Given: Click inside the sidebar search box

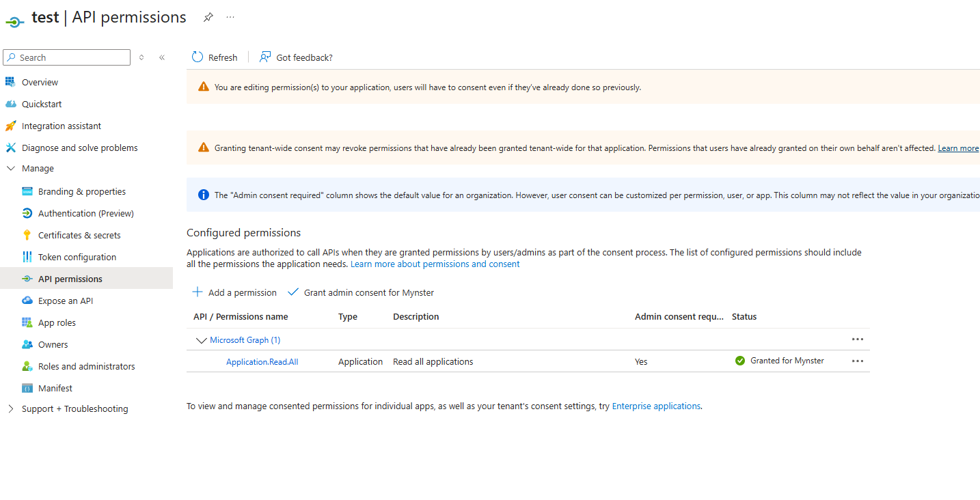Looking at the screenshot, I should click(x=66, y=57).
